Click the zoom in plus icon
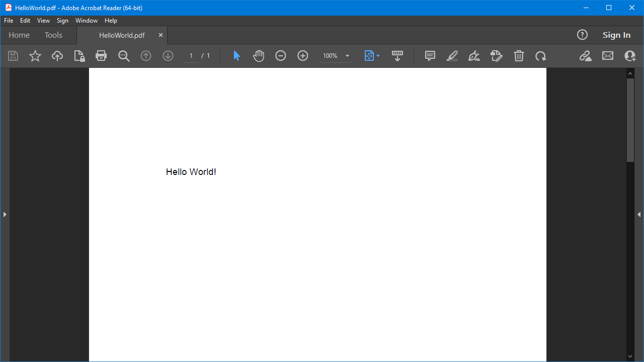Screen dimensions: 644x362 coord(303,56)
